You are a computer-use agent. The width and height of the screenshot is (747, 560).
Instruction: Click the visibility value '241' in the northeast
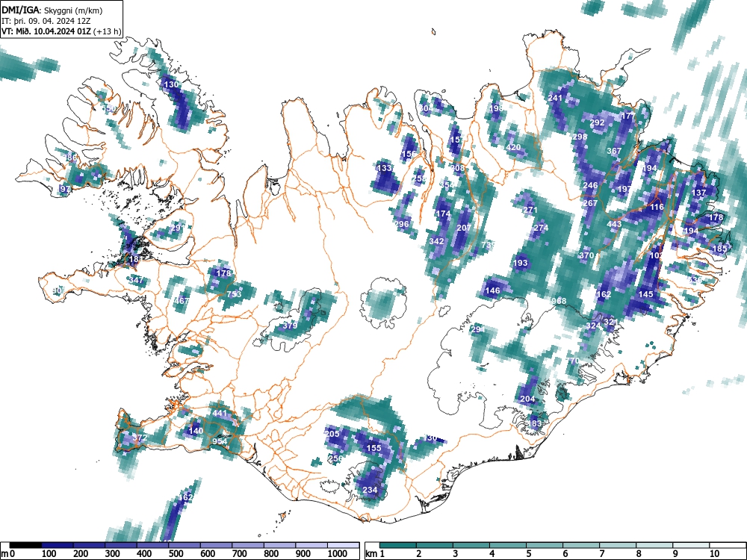pyautogui.click(x=555, y=98)
